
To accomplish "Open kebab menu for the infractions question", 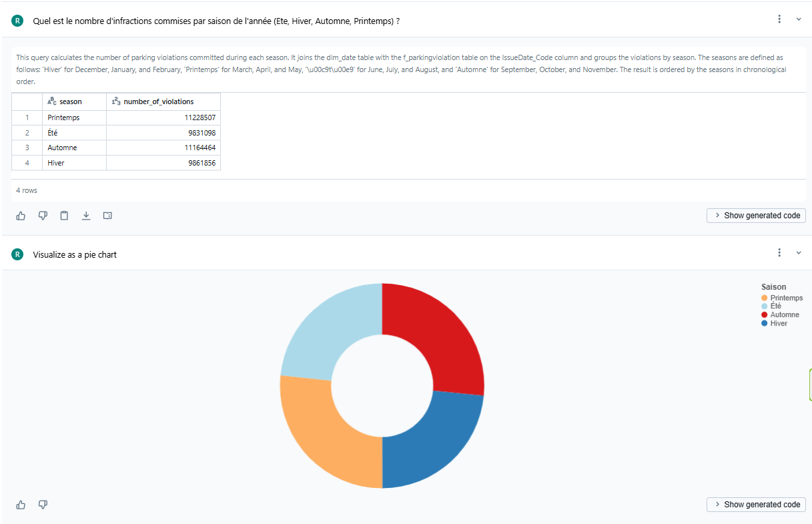I will (779, 19).
